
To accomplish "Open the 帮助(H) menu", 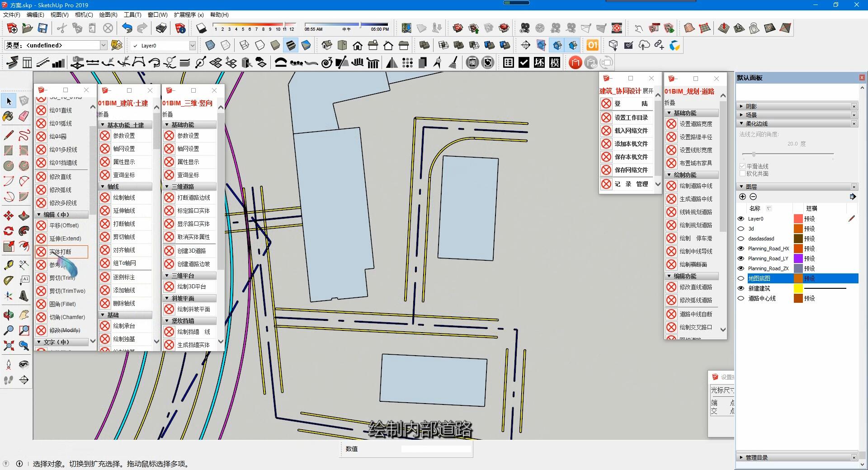I will pyautogui.click(x=219, y=15).
